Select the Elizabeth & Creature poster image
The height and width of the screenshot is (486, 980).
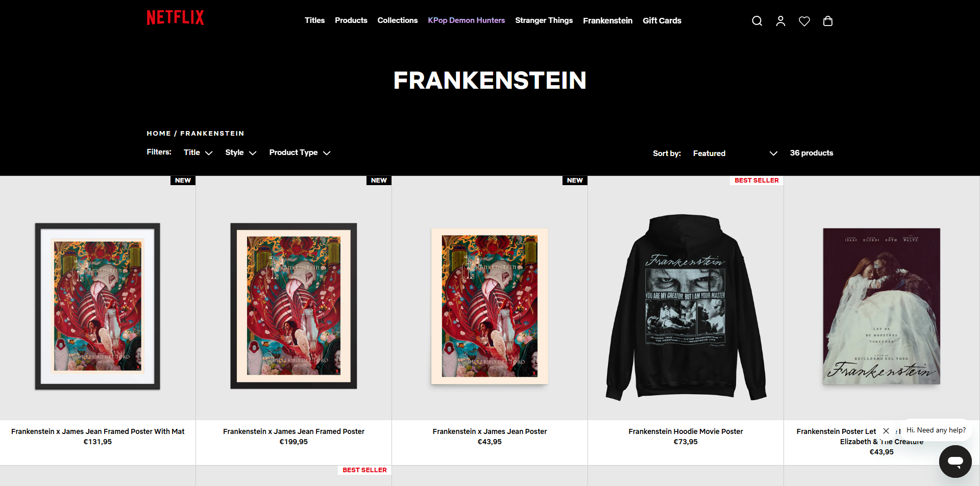[881, 306]
